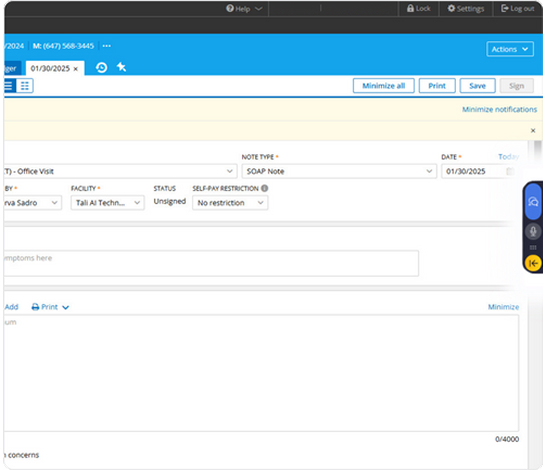Click the widget drag handle dots
This screenshot has width=546, height=470.
point(533,248)
